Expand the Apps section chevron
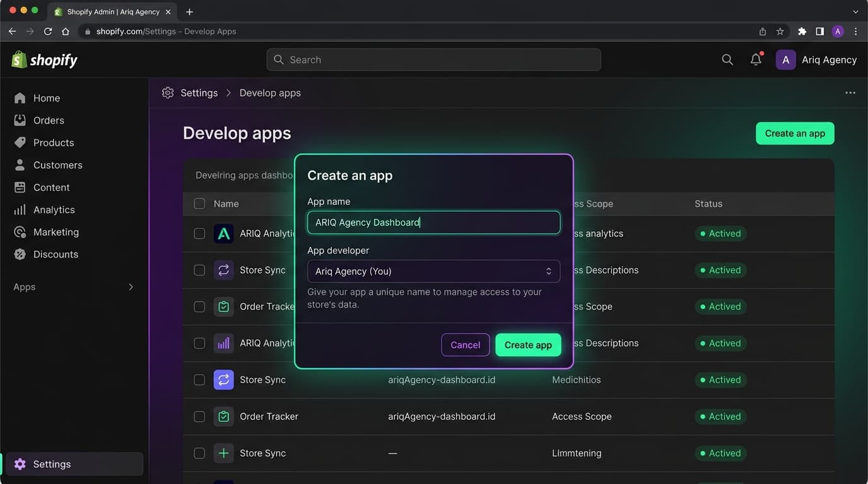Screen dimensions: 868x484 coord(131,287)
